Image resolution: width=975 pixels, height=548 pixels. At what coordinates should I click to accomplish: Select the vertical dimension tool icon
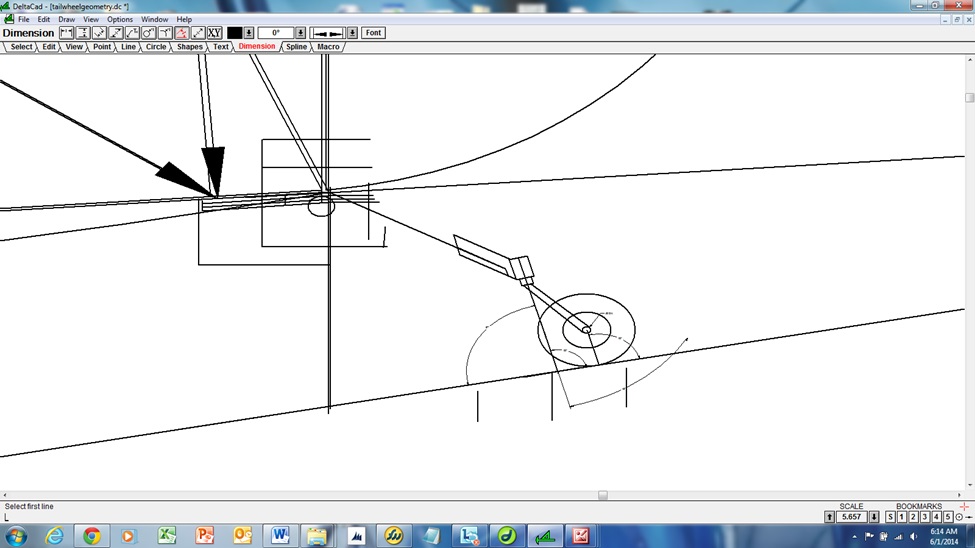[x=83, y=33]
